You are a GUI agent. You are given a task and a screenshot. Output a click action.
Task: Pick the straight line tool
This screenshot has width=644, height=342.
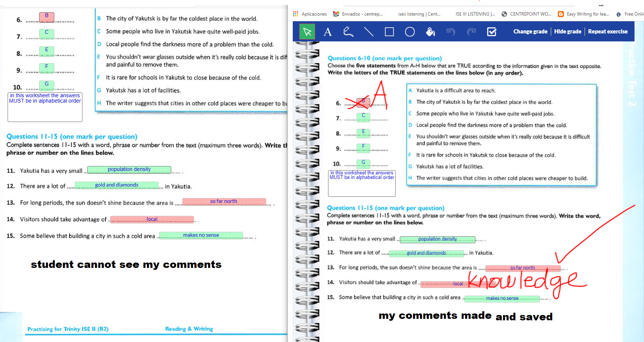click(369, 32)
